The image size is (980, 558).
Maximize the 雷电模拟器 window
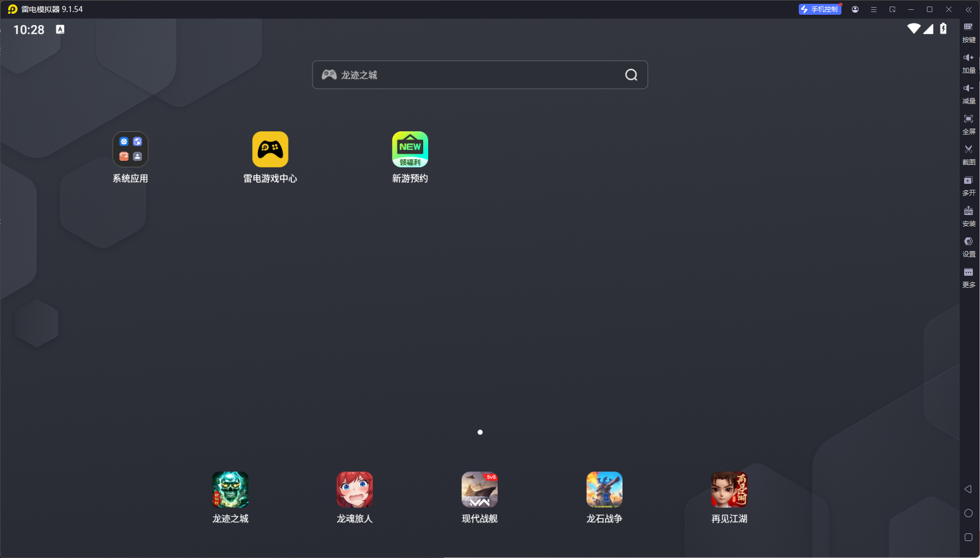tap(930, 9)
